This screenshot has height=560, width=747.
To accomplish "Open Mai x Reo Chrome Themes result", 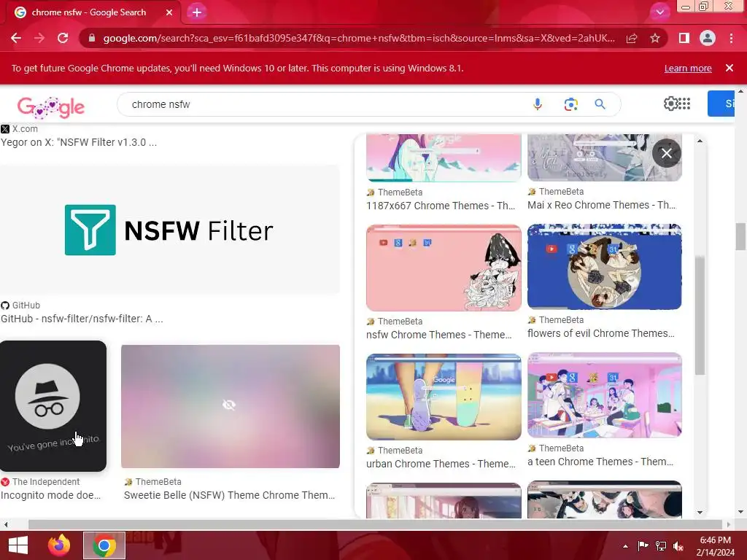I will click(601, 205).
